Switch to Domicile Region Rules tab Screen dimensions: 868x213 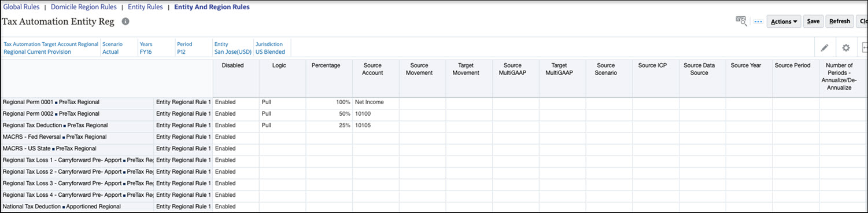tap(84, 7)
